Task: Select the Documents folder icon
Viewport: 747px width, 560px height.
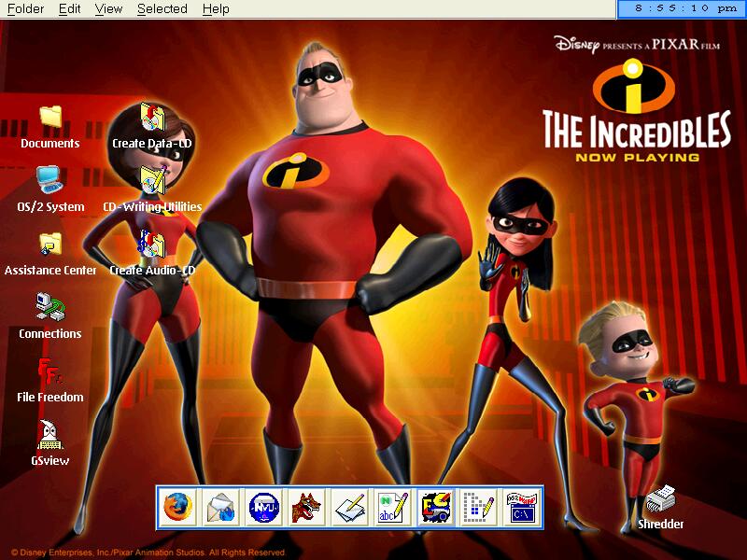Action: (50, 117)
